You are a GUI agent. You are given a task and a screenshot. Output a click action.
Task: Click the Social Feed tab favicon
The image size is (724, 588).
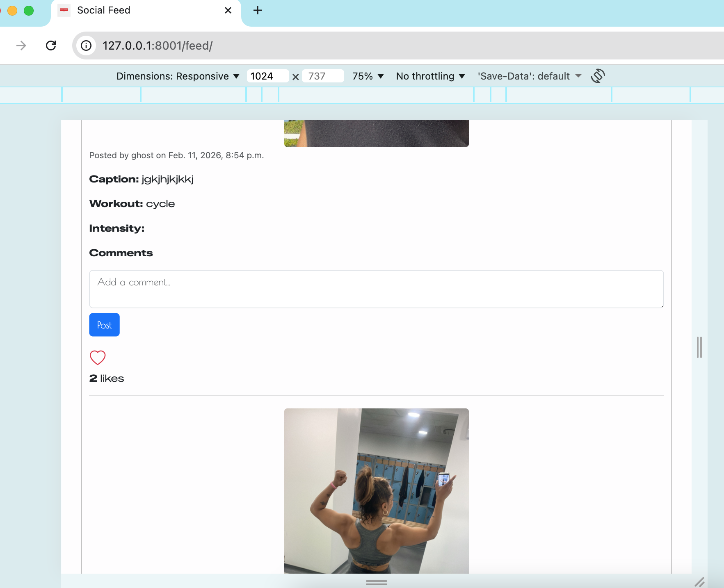pyautogui.click(x=64, y=10)
